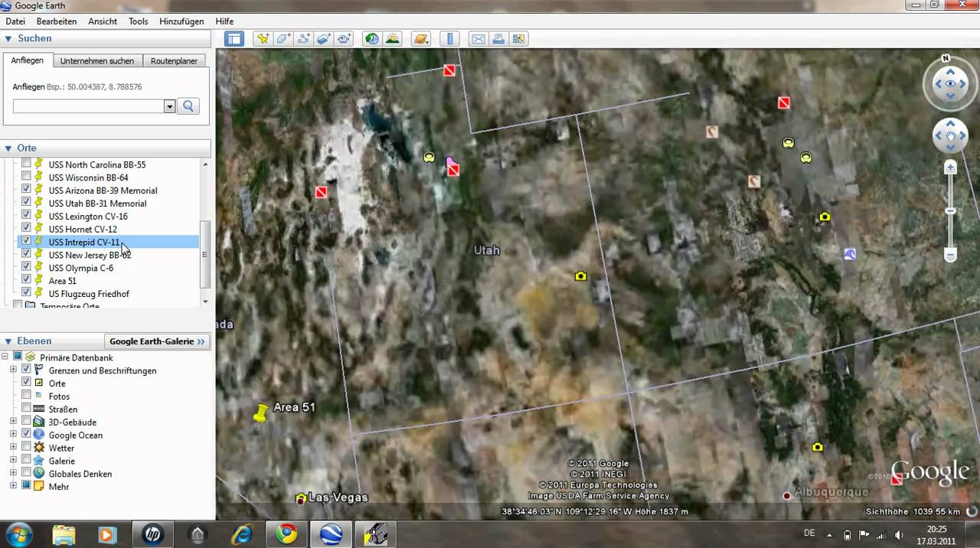Click the Anfliegen search input field
The image size is (980, 548).
click(88, 106)
